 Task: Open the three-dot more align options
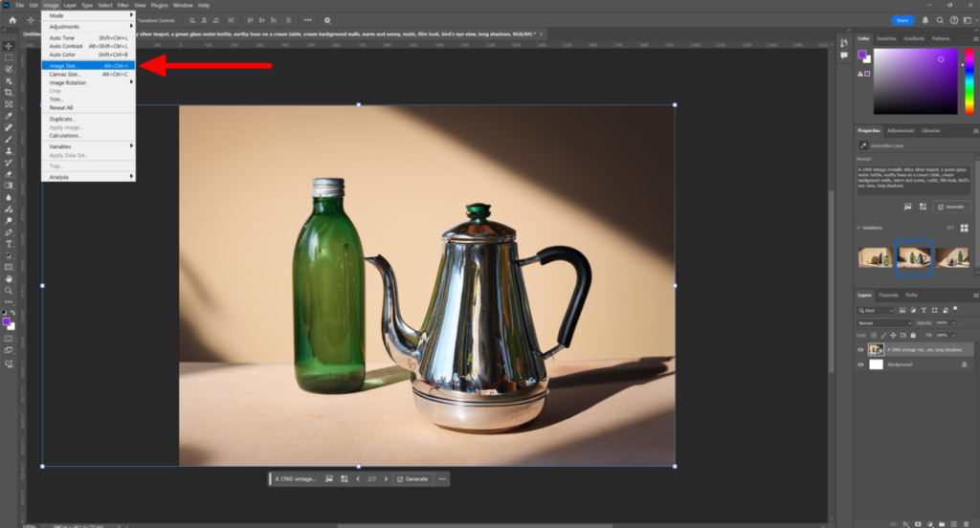pyautogui.click(x=307, y=20)
